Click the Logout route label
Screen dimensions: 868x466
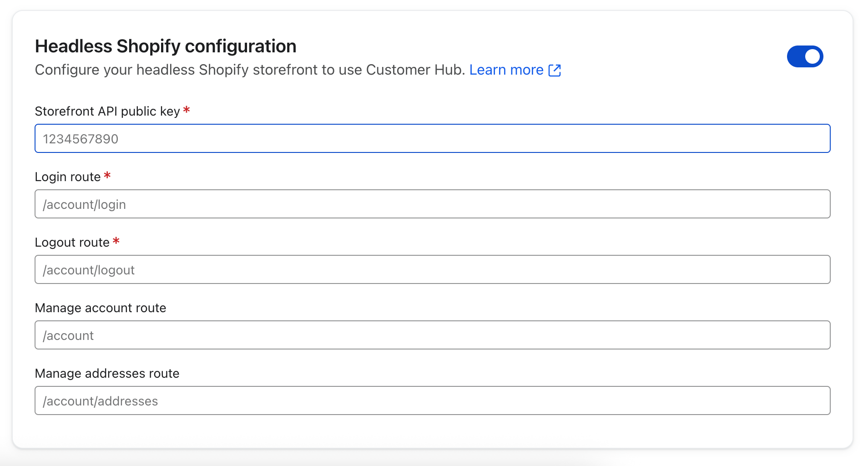click(x=72, y=243)
